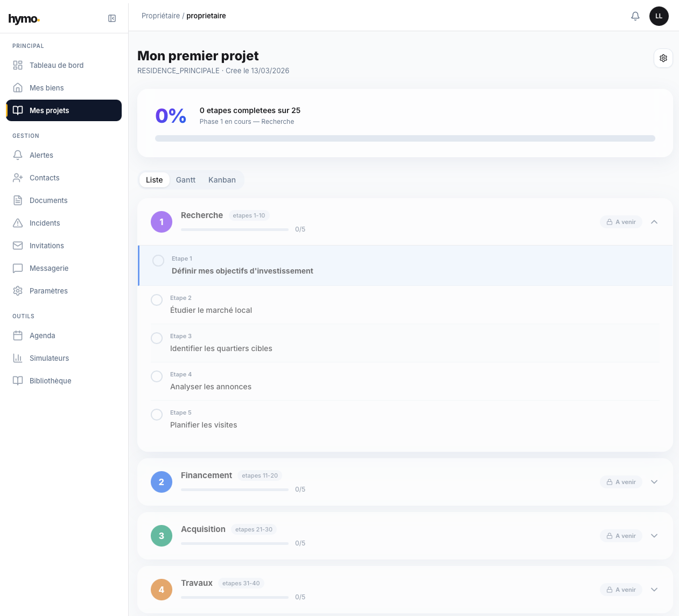Screen dimensions: 679x616
Task: Click the notification bell in the top bar
Action: 635,16
